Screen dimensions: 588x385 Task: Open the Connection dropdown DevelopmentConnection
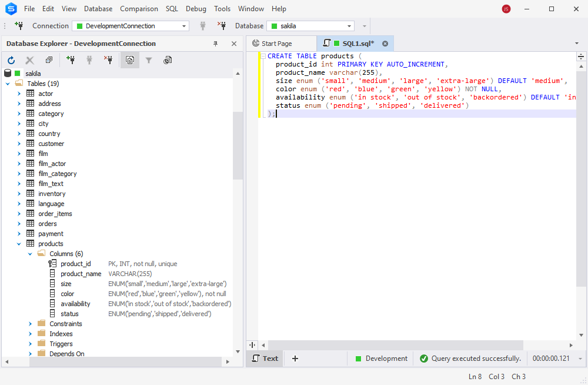click(x=131, y=26)
